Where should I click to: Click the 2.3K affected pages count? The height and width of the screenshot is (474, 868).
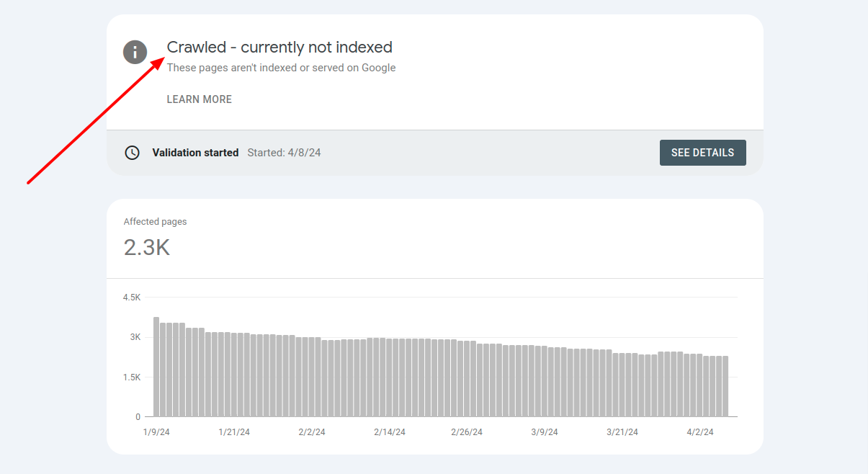click(x=147, y=248)
